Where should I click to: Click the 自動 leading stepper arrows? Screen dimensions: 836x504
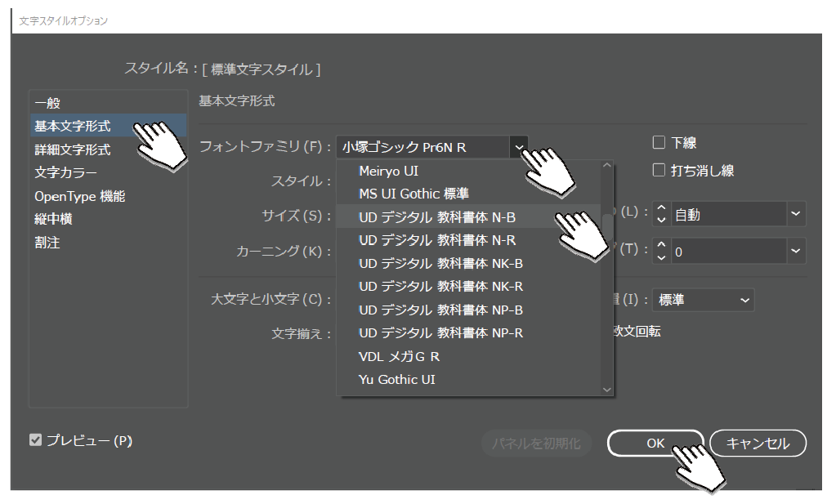(662, 215)
